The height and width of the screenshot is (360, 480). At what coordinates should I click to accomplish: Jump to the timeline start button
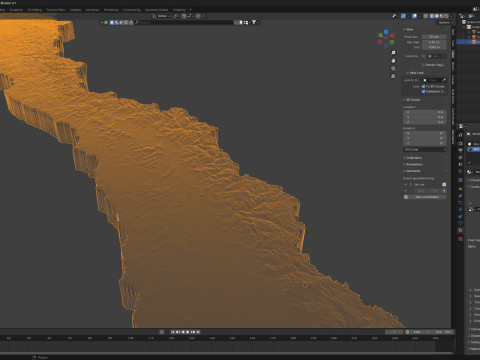coord(173,332)
